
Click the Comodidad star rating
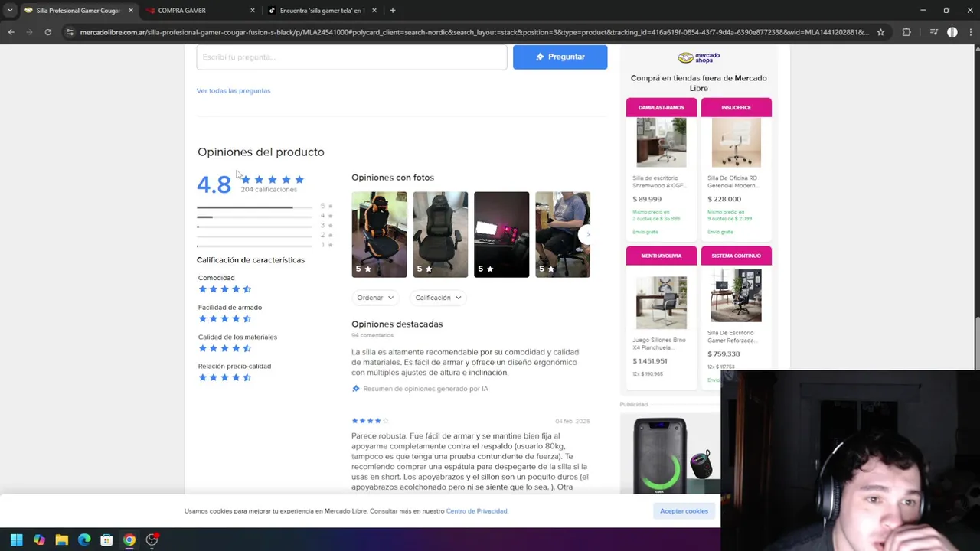[x=224, y=289]
